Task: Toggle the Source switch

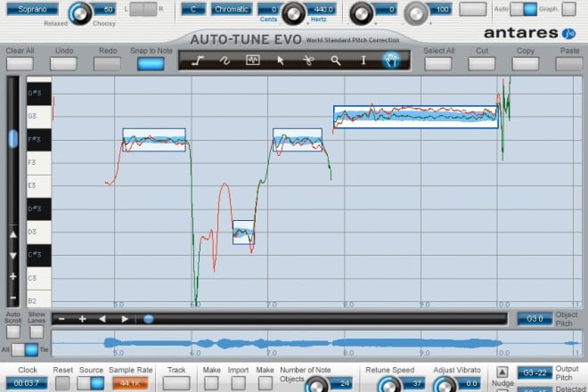Action: (x=90, y=383)
